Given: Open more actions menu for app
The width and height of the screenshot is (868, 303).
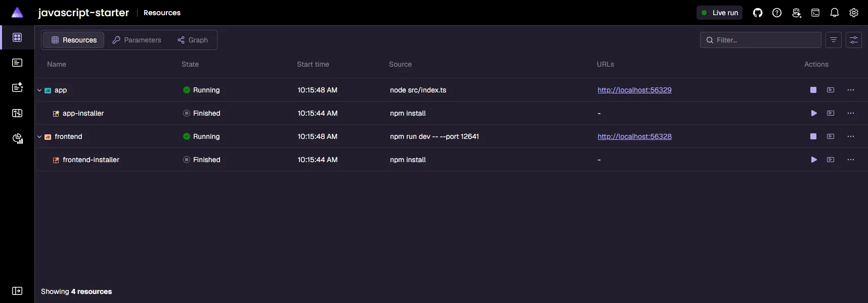Looking at the screenshot, I should click(851, 90).
